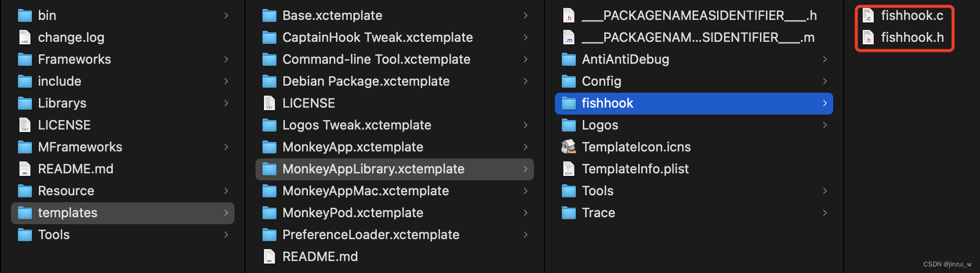The height and width of the screenshot is (273, 980).
Task: Select the 'fishhook.h' file name
Action: [913, 37]
